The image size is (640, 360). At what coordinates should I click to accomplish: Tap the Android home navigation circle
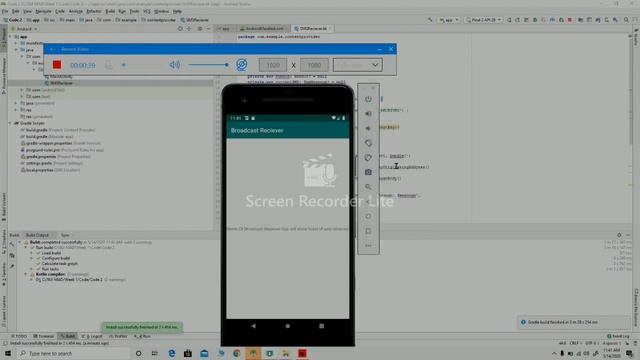[287, 326]
